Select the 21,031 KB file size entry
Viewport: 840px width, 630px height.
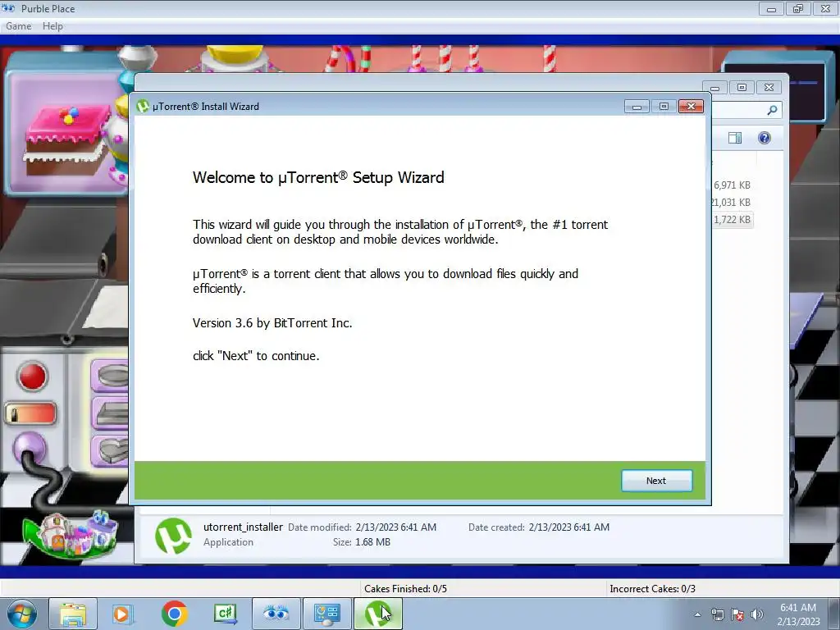[x=731, y=203]
